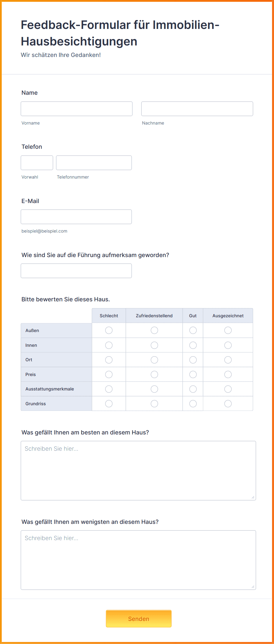Click the Telefonnummer input field
Image resolution: width=274 pixels, height=644 pixels.
pos(94,163)
